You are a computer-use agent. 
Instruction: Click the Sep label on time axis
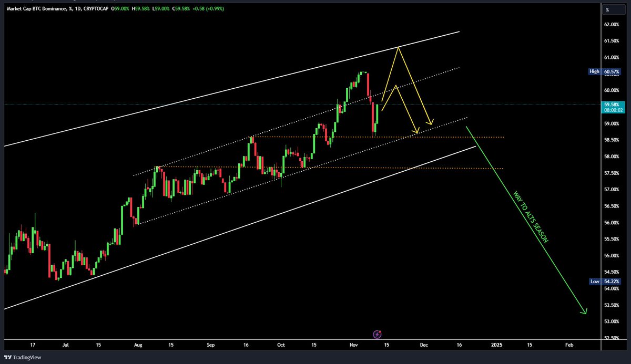pyautogui.click(x=211, y=345)
